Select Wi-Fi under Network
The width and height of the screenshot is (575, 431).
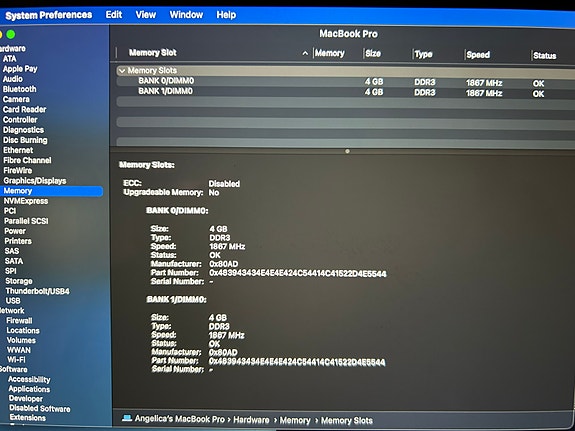tap(17, 359)
